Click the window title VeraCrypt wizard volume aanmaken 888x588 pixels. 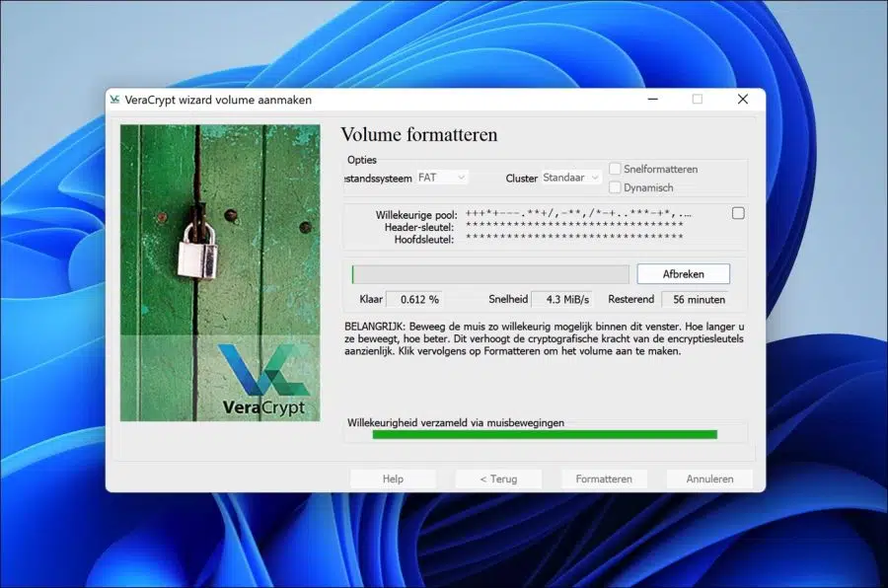click(x=218, y=100)
